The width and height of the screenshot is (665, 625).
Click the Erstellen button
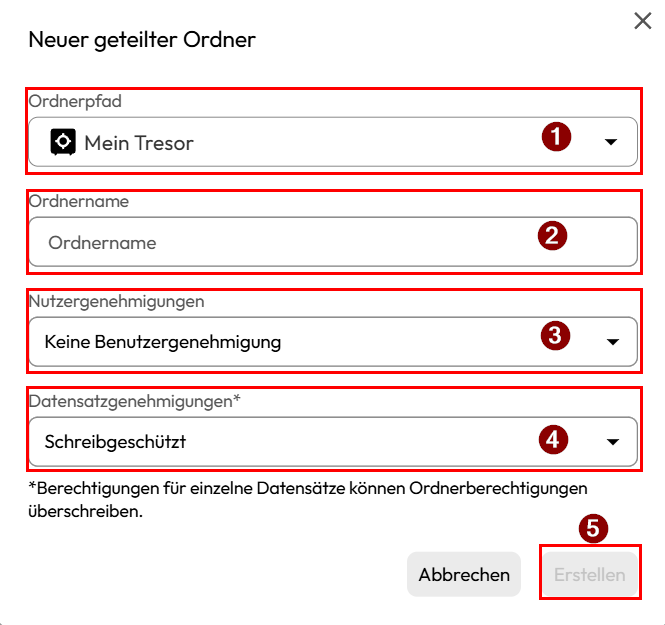pos(590,574)
